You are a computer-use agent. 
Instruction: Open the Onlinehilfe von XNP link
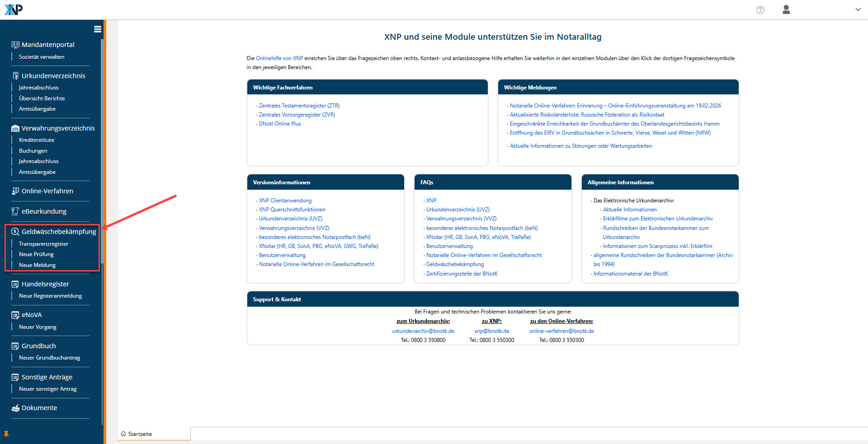(279, 58)
